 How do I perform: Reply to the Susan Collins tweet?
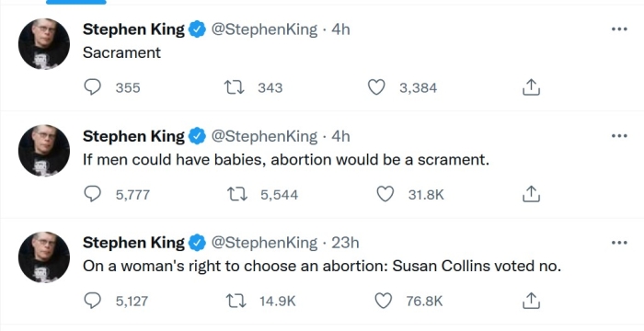pyautogui.click(x=92, y=301)
